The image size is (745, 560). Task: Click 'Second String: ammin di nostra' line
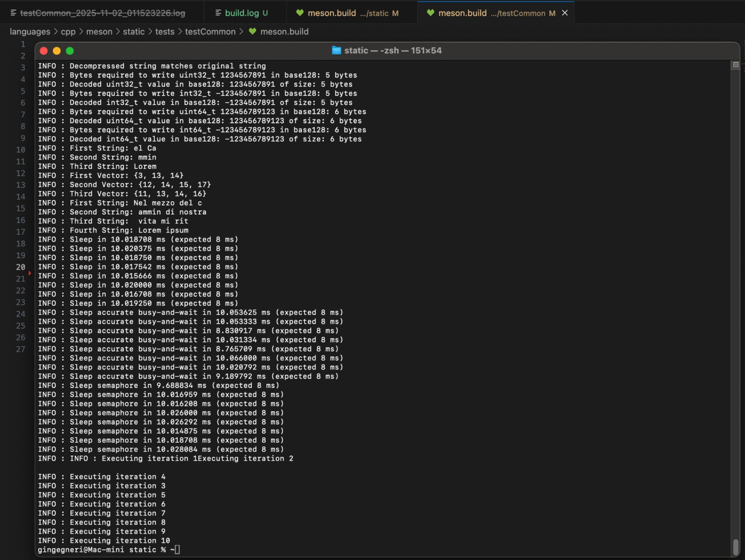pos(122,212)
